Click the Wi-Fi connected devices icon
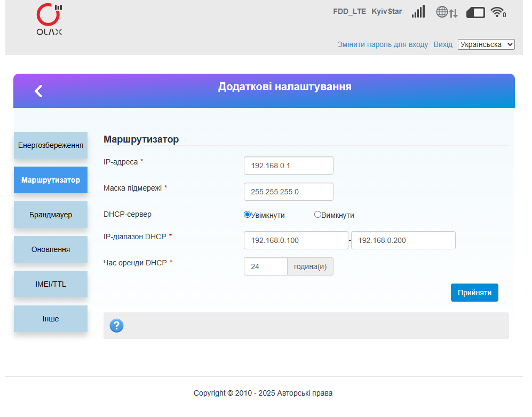Viewport: 532px width, 417px height. [x=498, y=12]
